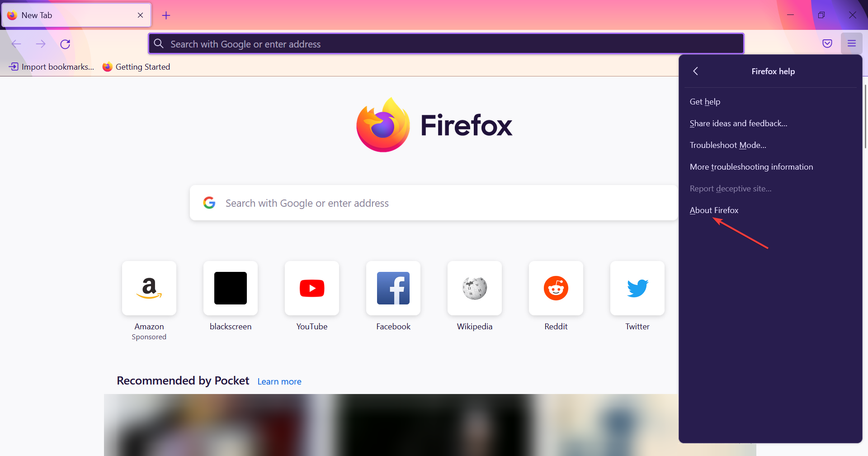Click the Google G icon in the search box
Screen dimensions: 868x456
point(209,203)
